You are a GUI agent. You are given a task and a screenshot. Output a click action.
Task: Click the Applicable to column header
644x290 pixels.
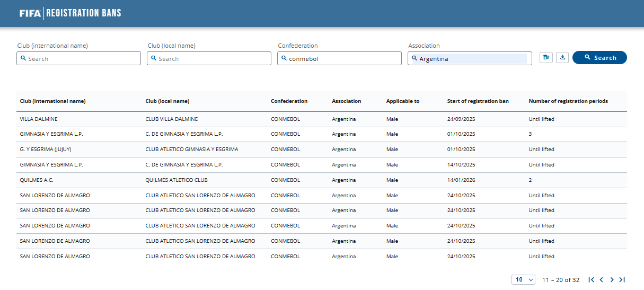pos(402,101)
